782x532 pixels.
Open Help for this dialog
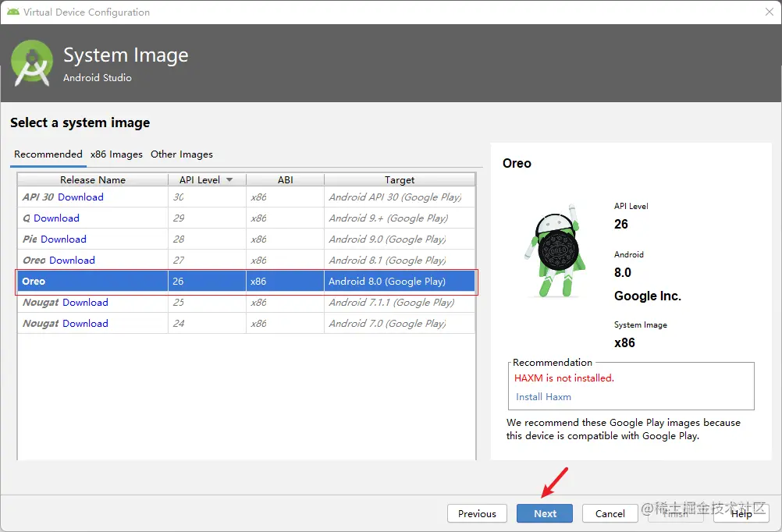[x=741, y=513]
